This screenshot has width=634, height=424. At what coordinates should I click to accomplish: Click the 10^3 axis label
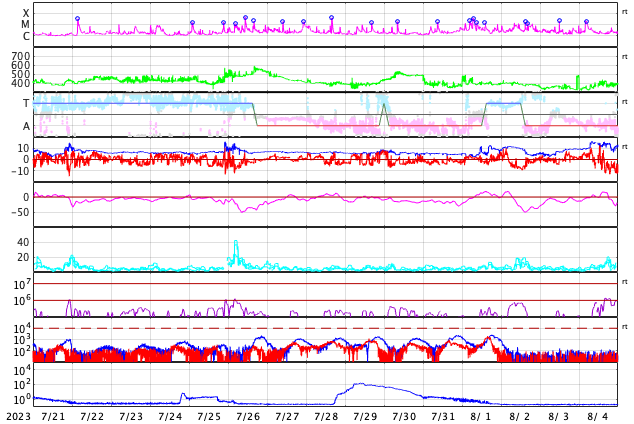point(21,340)
